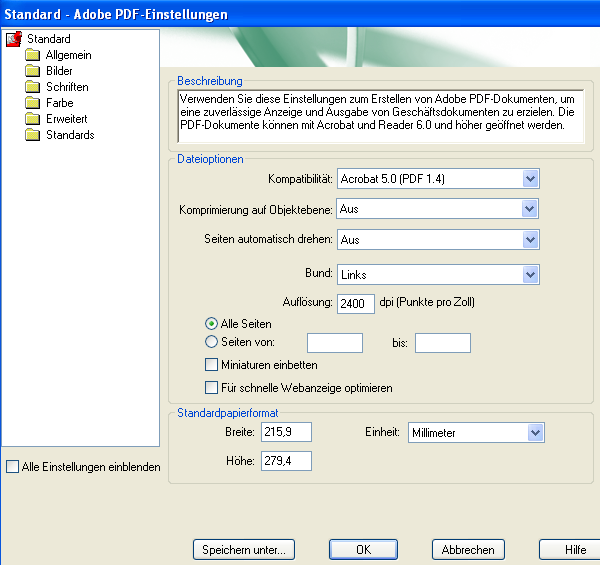Click the bis end page field

pyautogui.click(x=443, y=343)
